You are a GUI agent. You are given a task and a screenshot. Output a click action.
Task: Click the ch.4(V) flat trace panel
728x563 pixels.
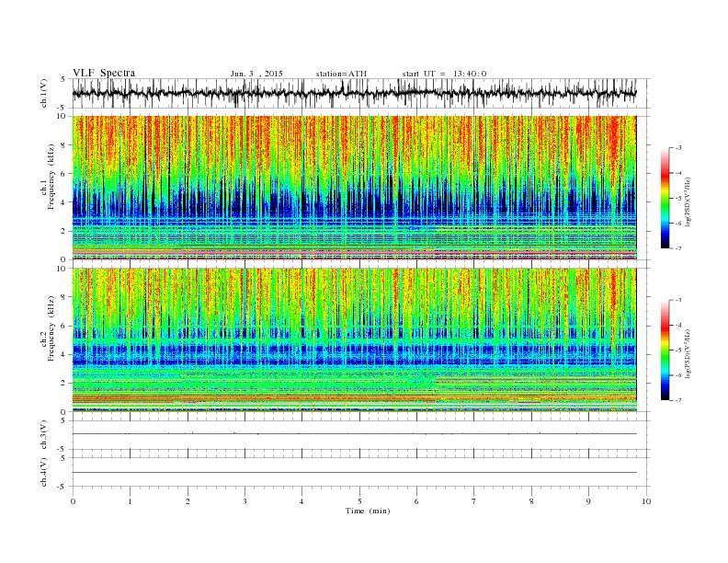[361, 472]
